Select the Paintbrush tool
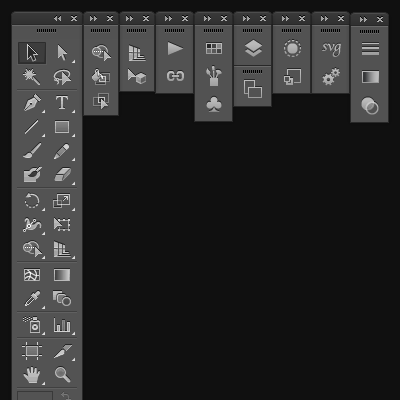400x400 pixels. pos(32,151)
